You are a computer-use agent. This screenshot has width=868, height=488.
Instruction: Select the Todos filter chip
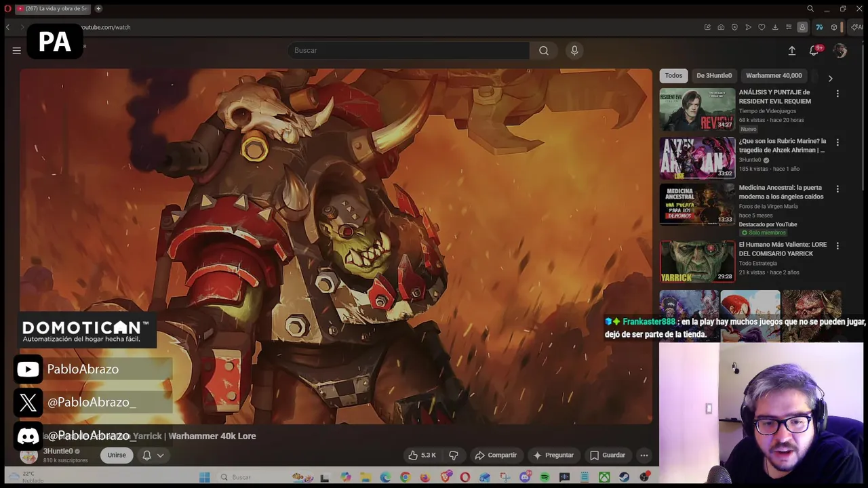pyautogui.click(x=673, y=76)
